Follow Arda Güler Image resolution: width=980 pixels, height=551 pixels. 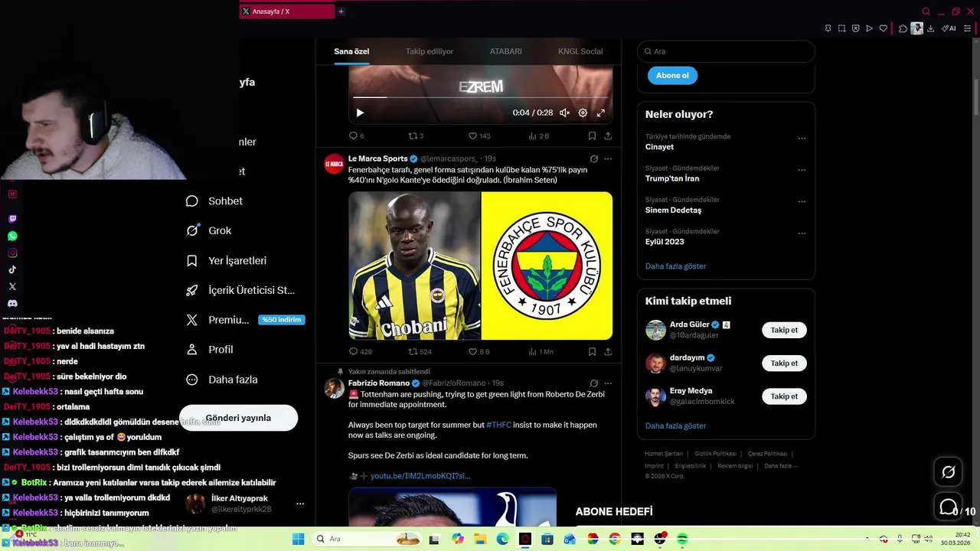tap(784, 330)
